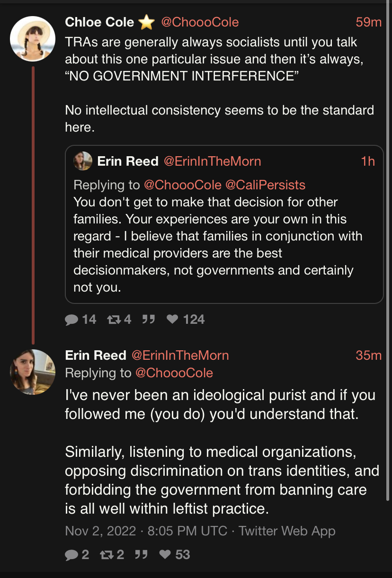
Task: Open @ErinInTheMorn handle in quoted tweet
Action: click(212, 161)
